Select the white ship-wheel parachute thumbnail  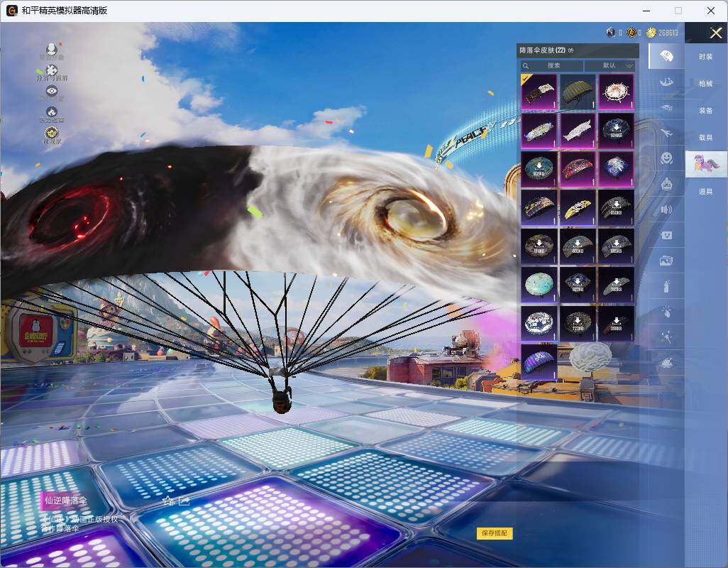(x=616, y=92)
